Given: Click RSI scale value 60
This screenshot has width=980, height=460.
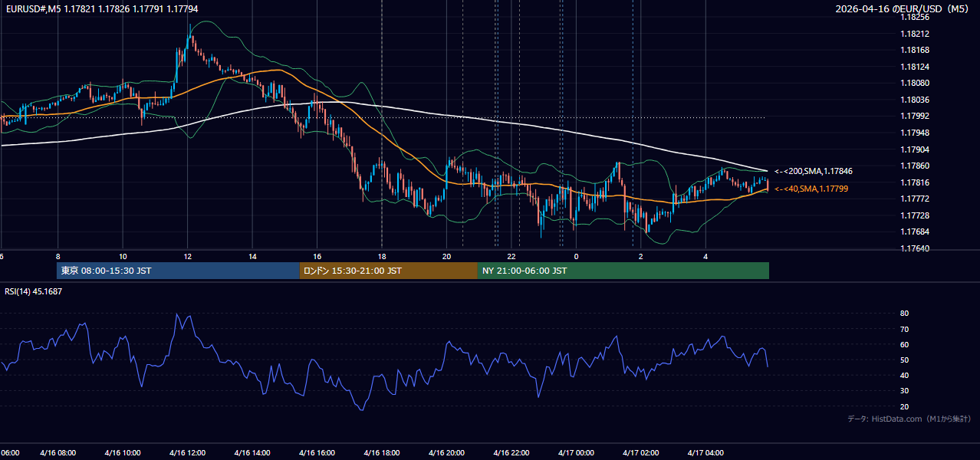Looking at the screenshot, I should (x=904, y=344).
